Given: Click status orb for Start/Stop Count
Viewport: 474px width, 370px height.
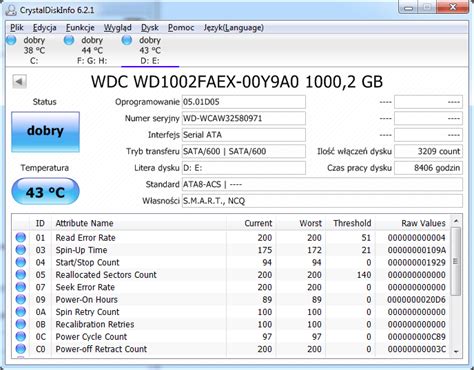Looking at the screenshot, I should (21, 262).
